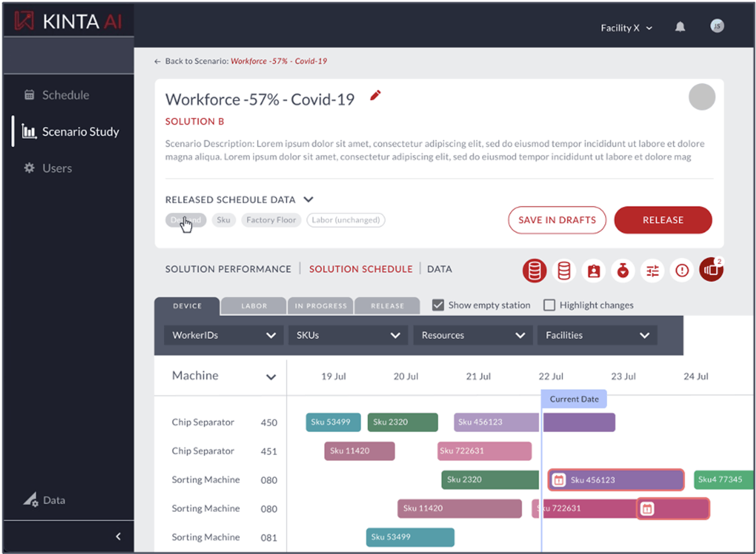Click the 22 Jul date header

coord(551,377)
